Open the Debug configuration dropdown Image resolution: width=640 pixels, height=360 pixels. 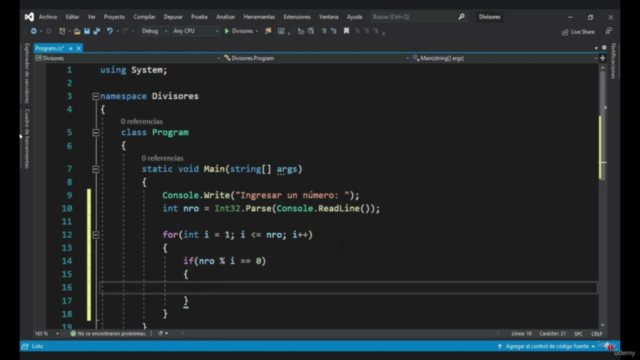coord(154,31)
